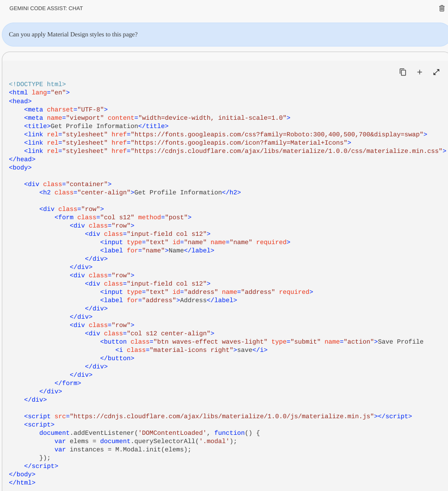Click the plus icon to insert code at cursor
Viewport: 448px width, 491px height.
(x=419, y=72)
